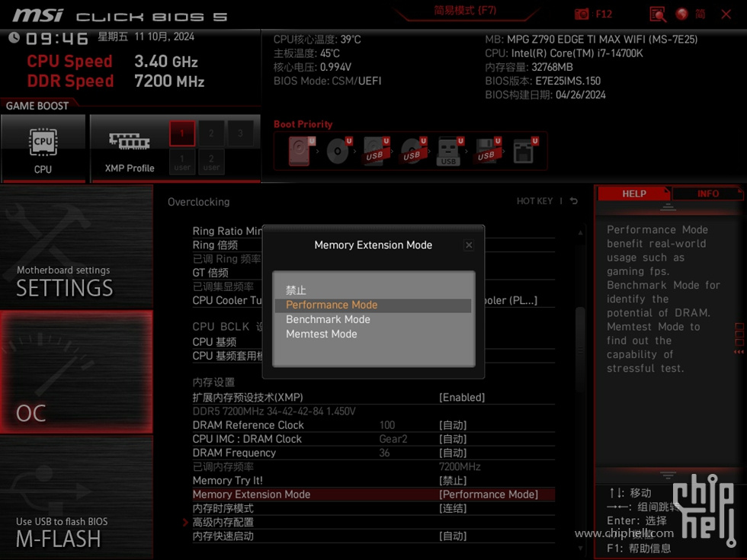Enable XMP profile 3
Viewport: 747px width, 560px height.
[x=240, y=133]
